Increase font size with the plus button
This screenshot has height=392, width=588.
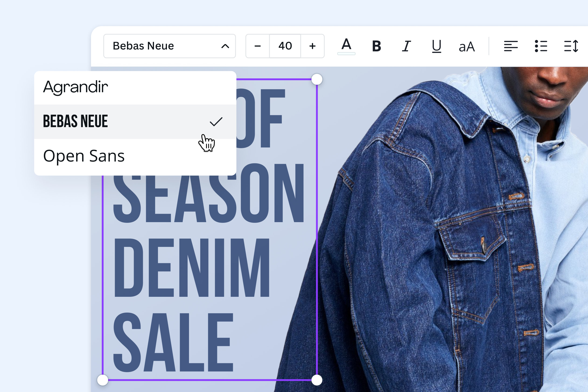point(312,46)
